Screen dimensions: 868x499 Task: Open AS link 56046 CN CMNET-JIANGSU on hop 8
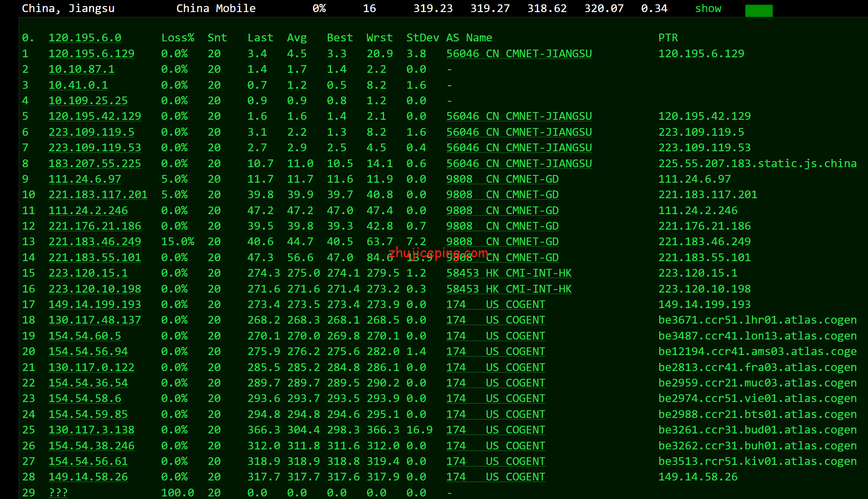tap(519, 163)
